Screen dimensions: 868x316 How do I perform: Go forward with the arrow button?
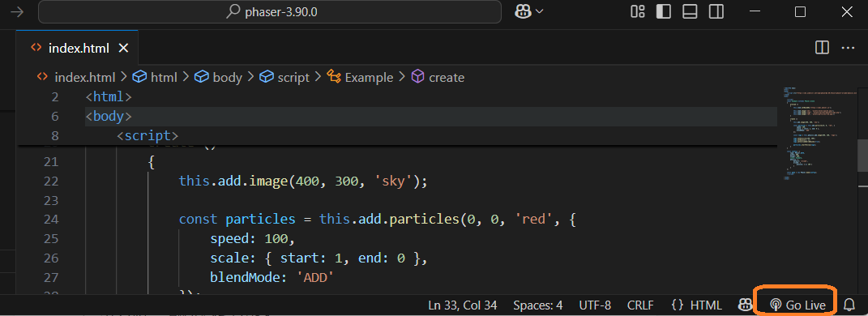(17, 11)
